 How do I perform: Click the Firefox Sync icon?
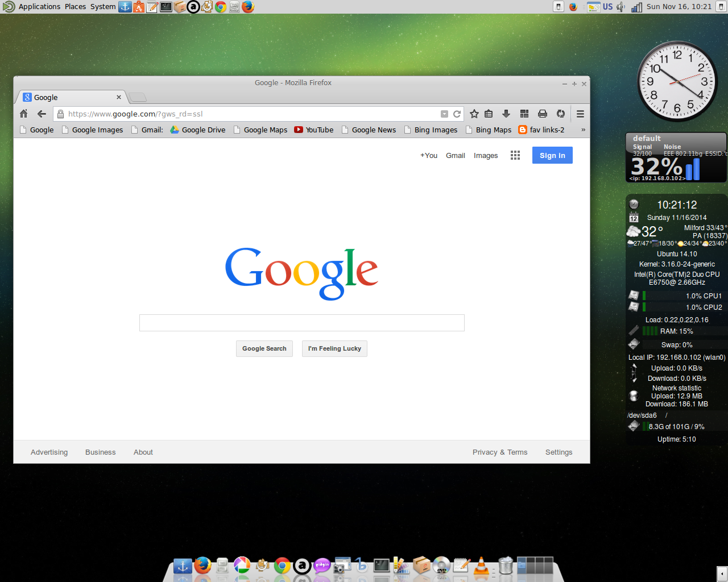click(561, 114)
